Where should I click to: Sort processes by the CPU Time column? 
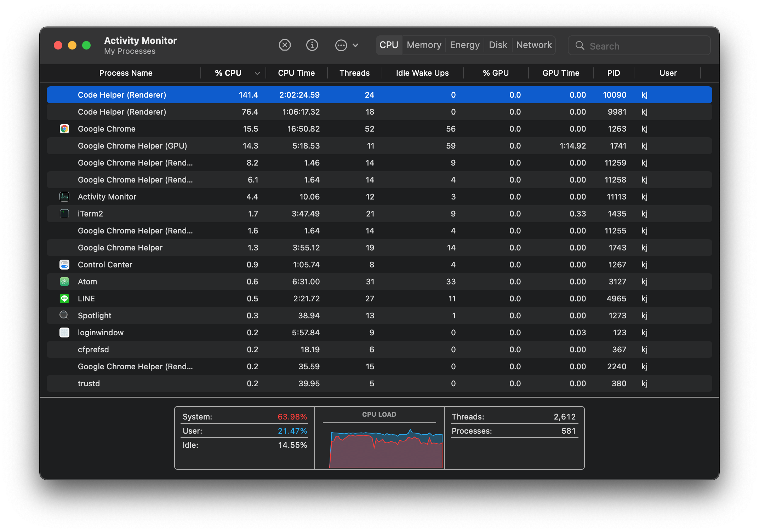(x=297, y=73)
